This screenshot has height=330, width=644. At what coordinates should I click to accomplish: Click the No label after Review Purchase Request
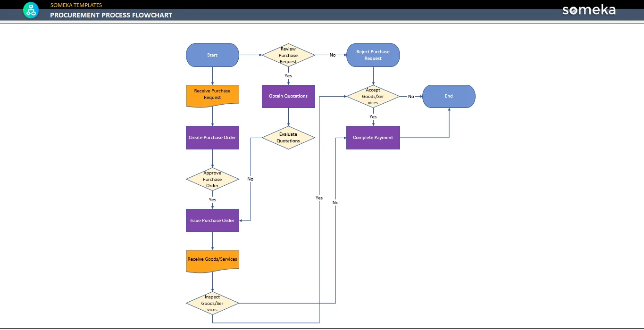(x=333, y=55)
